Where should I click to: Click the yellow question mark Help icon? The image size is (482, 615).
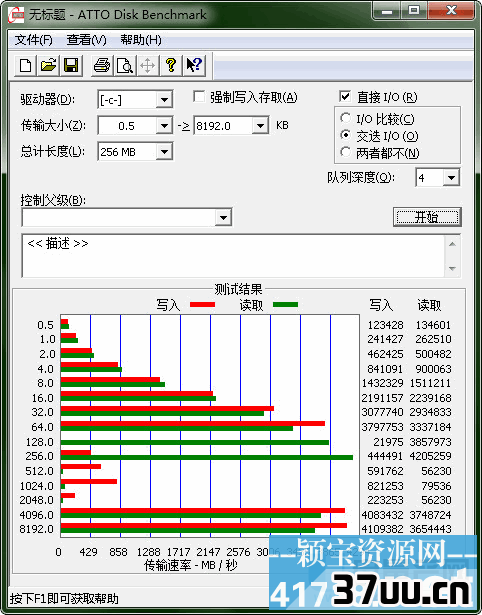click(171, 65)
